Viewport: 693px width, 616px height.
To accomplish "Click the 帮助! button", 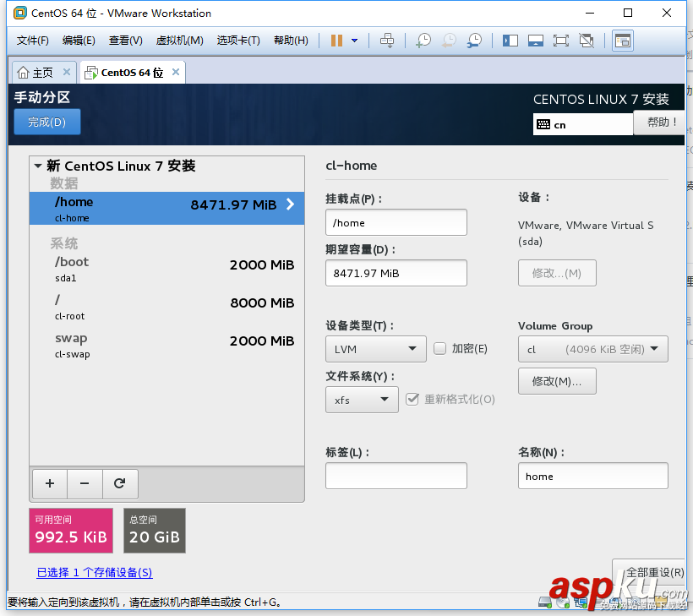I will (660, 122).
